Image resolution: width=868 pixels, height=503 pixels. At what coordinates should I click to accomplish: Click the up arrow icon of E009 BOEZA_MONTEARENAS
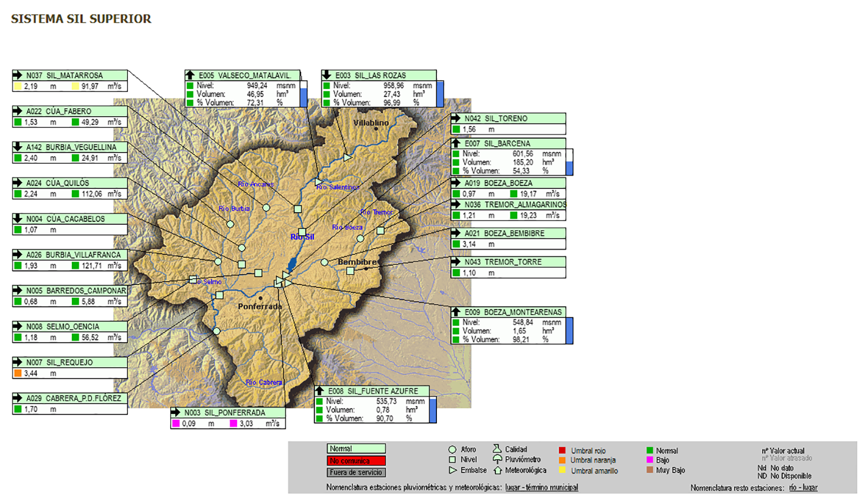[x=456, y=312]
